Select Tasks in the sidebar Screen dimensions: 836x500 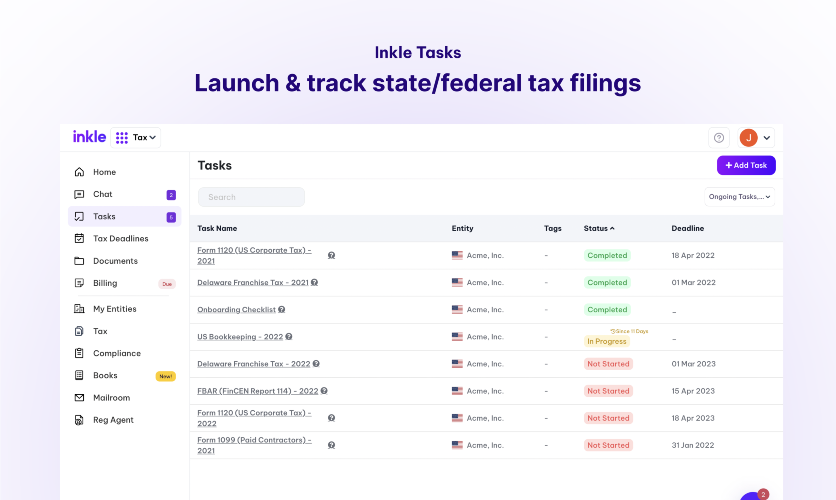(124, 216)
